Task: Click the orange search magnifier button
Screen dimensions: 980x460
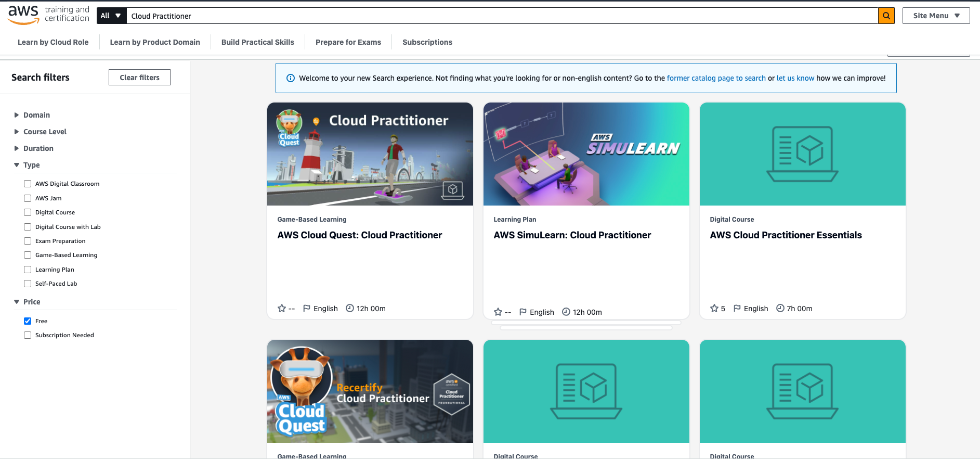Action: click(x=886, y=16)
